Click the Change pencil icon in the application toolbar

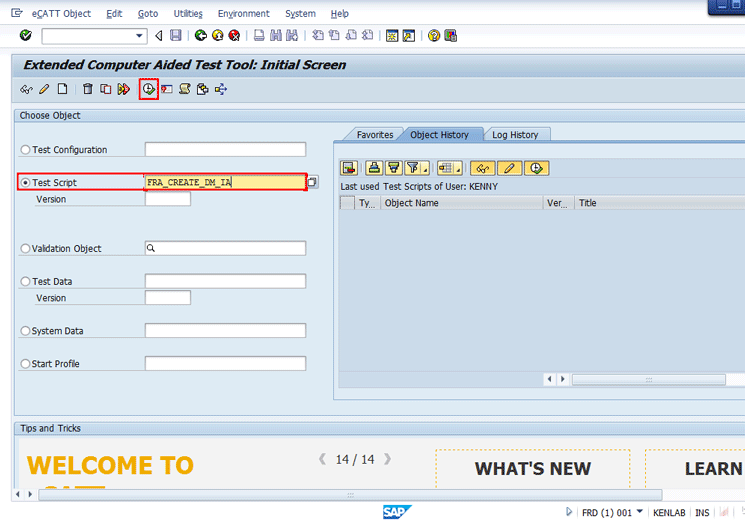(x=44, y=89)
